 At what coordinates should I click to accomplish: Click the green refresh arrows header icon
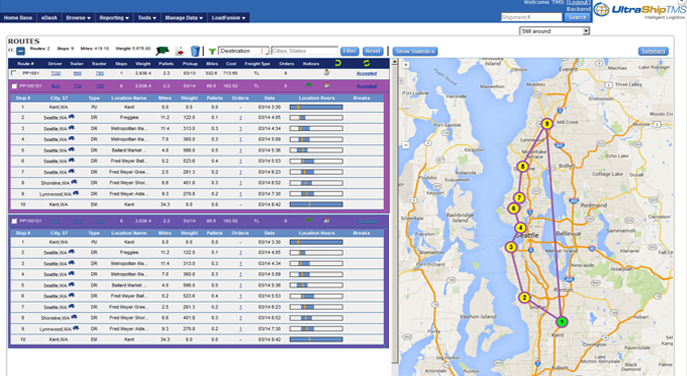click(366, 64)
